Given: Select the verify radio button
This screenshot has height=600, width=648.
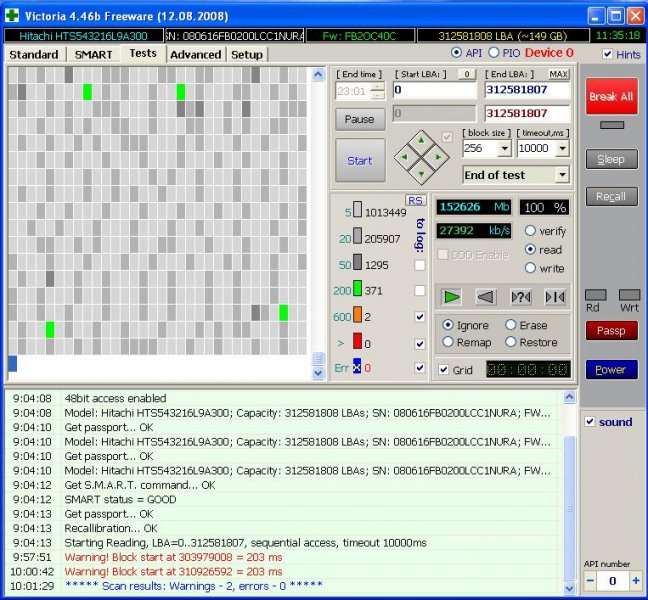Looking at the screenshot, I should click(x=531, y=231).
